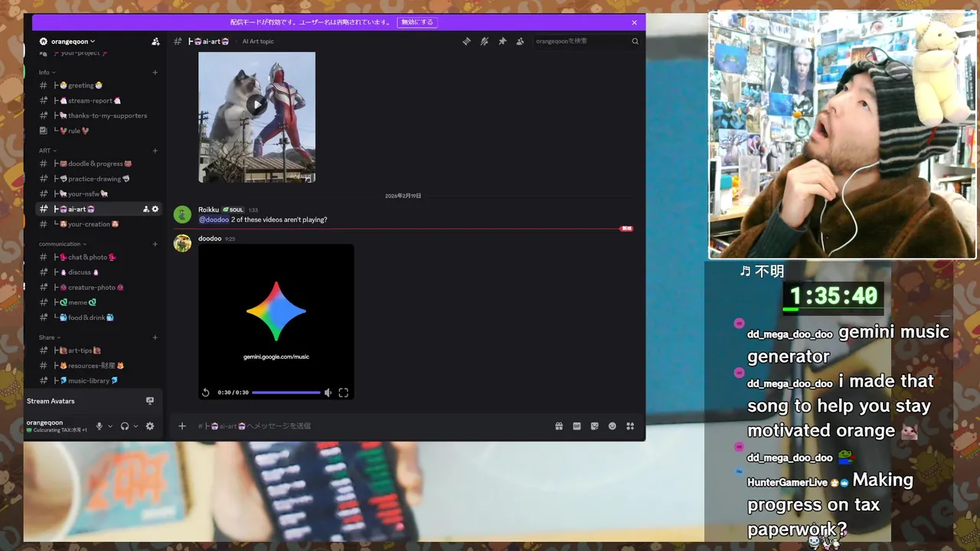Open doodle & progress channel
980x551 pixels.
(x=100, y=164)
